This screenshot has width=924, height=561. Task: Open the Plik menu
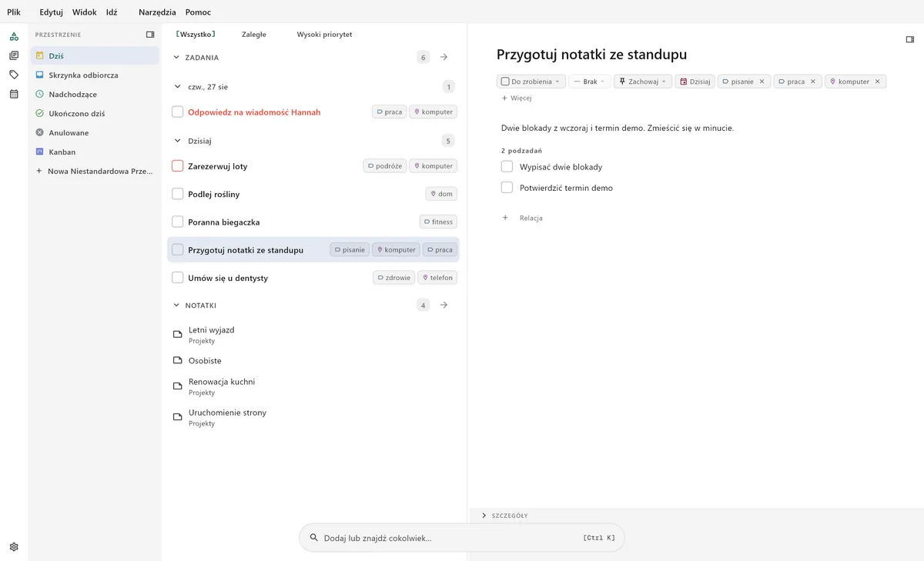click(x=14, y=12)
